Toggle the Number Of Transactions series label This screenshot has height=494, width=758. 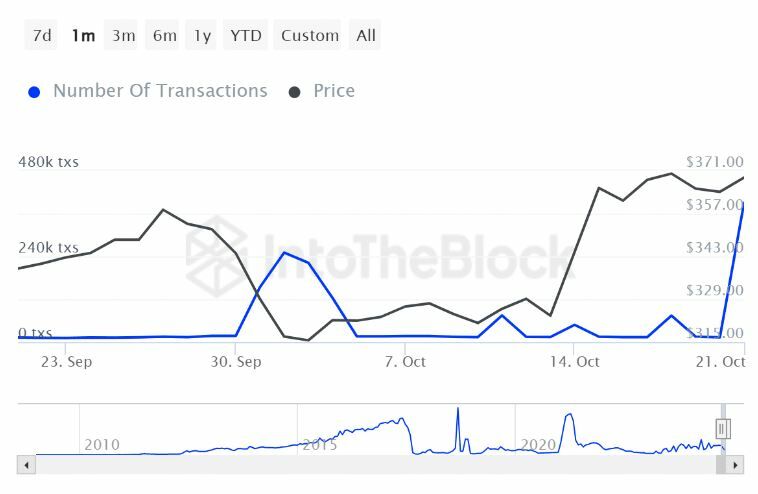(160, 91)
